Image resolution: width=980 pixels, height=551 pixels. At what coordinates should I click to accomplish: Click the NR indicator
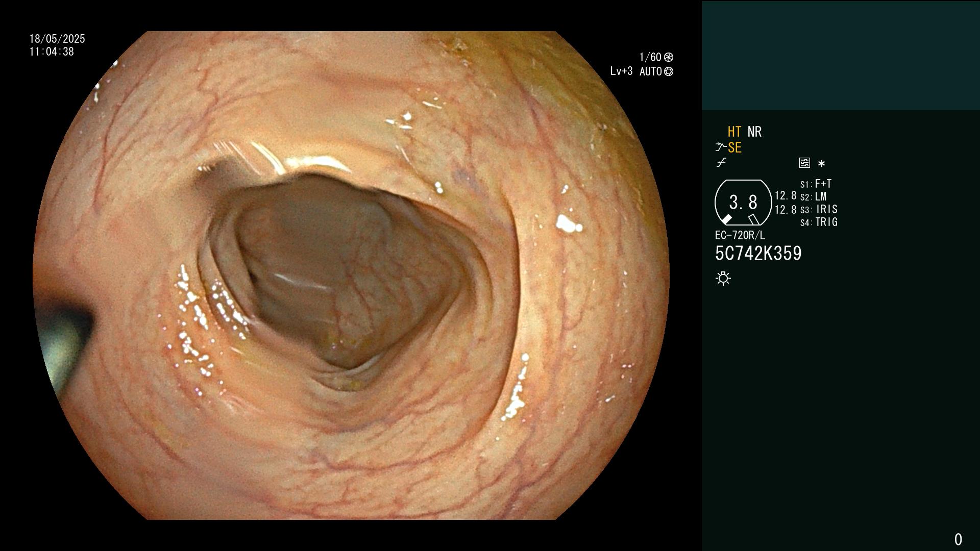click(x=754, y=132)
